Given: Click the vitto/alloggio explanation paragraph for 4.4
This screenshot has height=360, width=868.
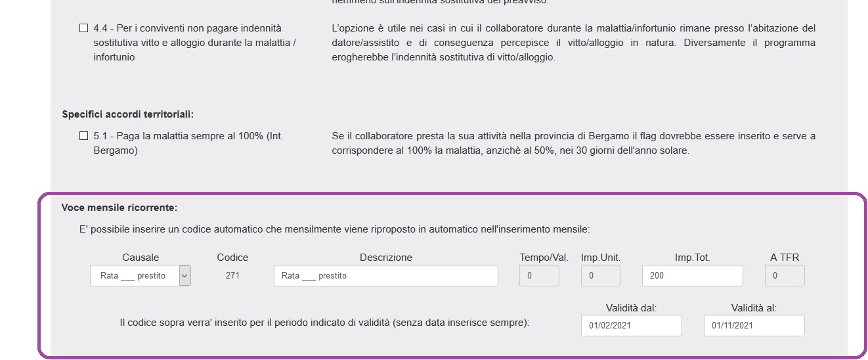Looking at the screenshot, I should [x=573, y=43].
